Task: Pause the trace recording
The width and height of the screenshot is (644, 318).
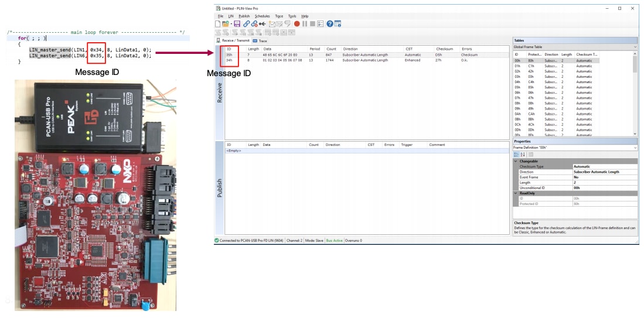Action: click(305, 24)
